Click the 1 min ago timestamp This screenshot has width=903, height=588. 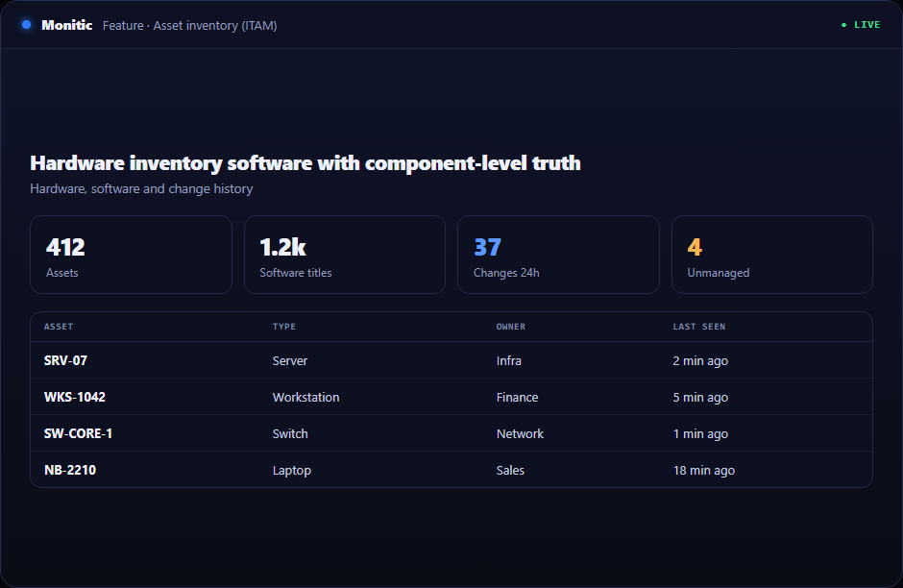[x=700, y=433]
